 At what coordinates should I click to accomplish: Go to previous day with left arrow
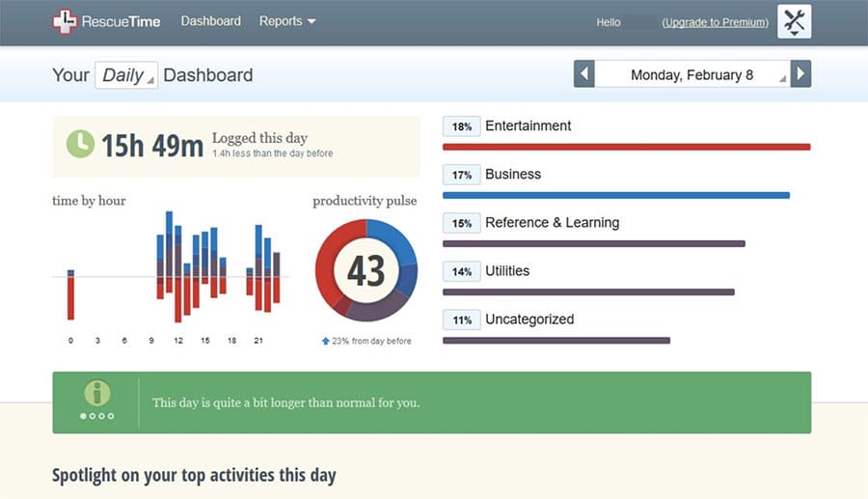pyautogui.click(x=584, y=73)
